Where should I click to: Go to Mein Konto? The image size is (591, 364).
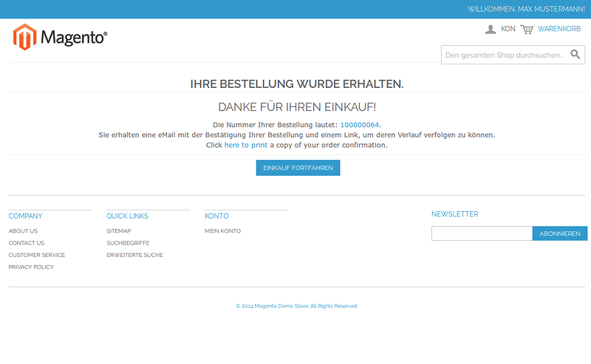pos(222,231)
